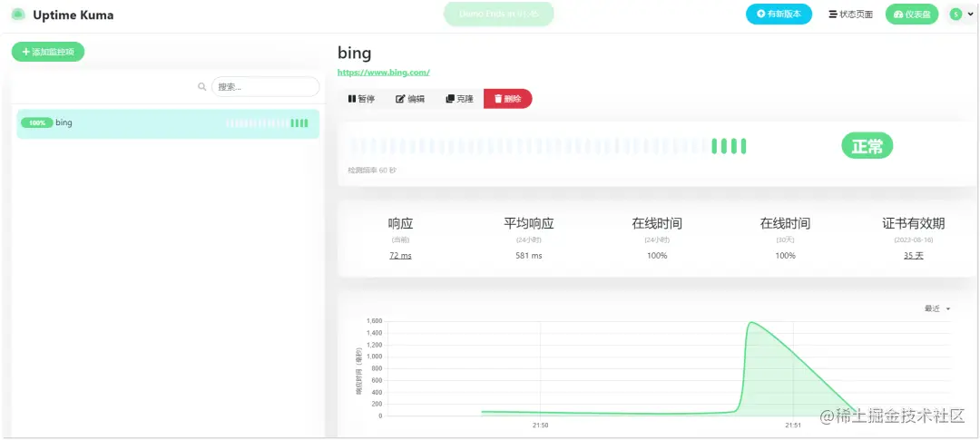This screenshot has height=440, width=980.
Task: Select the bing monitor in list
Action: click(x=168, y=123)
